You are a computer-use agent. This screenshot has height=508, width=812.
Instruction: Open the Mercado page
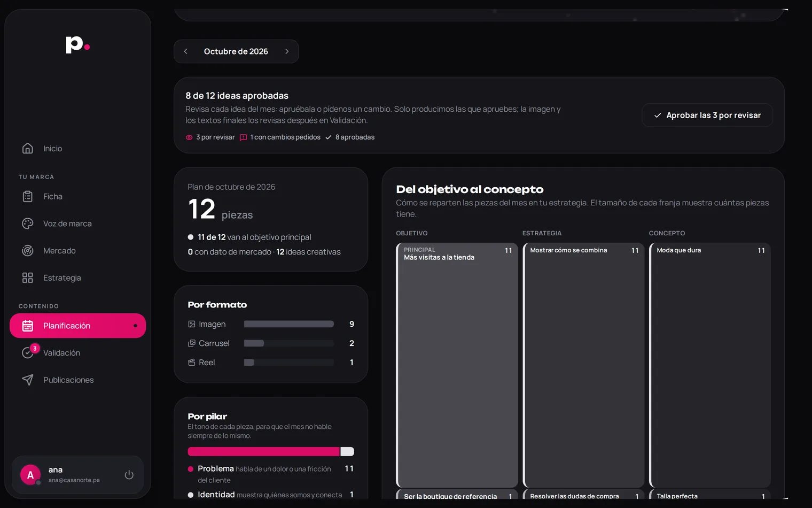77,250
